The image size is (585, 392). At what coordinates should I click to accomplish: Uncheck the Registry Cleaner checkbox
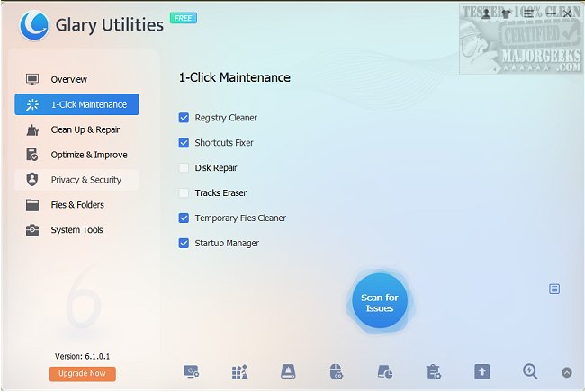click(x=184, y=118)
